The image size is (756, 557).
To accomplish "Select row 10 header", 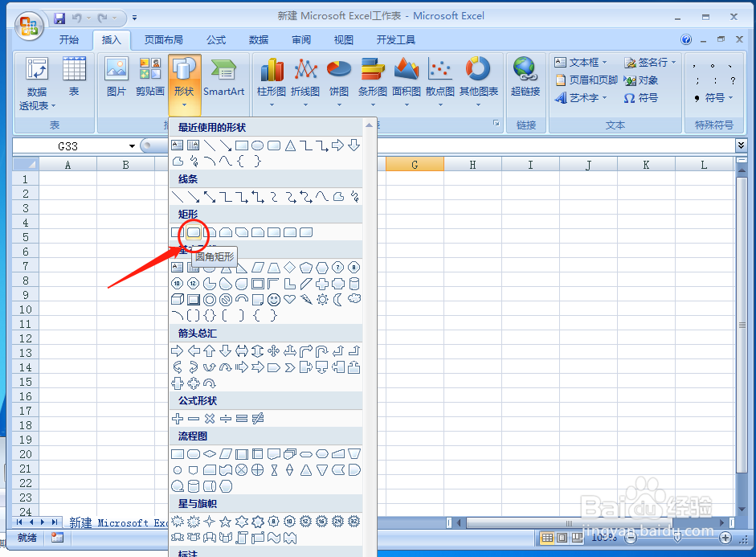I will coord(26,309).
